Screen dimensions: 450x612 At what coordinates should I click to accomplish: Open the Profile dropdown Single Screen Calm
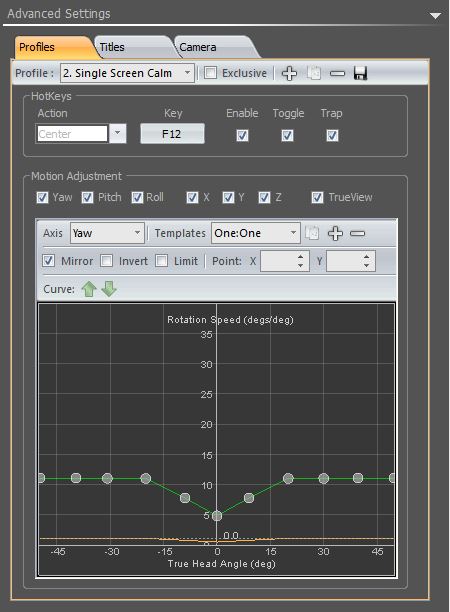[x=127, y=73]
